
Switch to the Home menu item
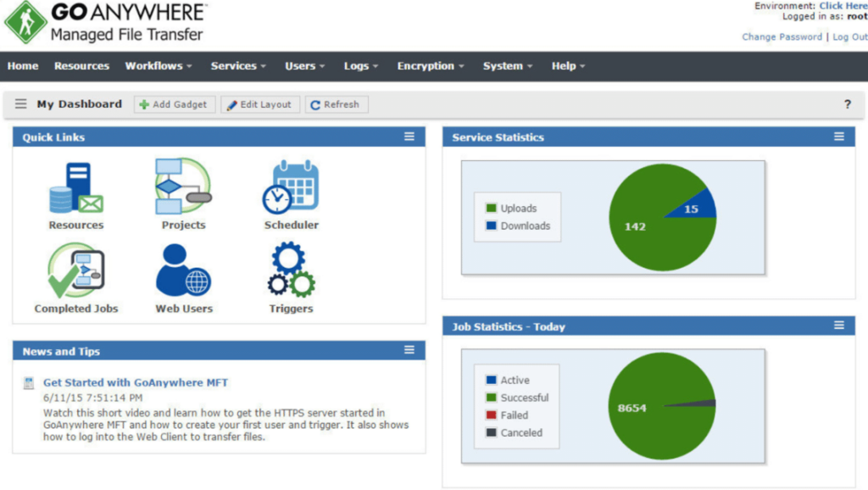click(22, 65)
